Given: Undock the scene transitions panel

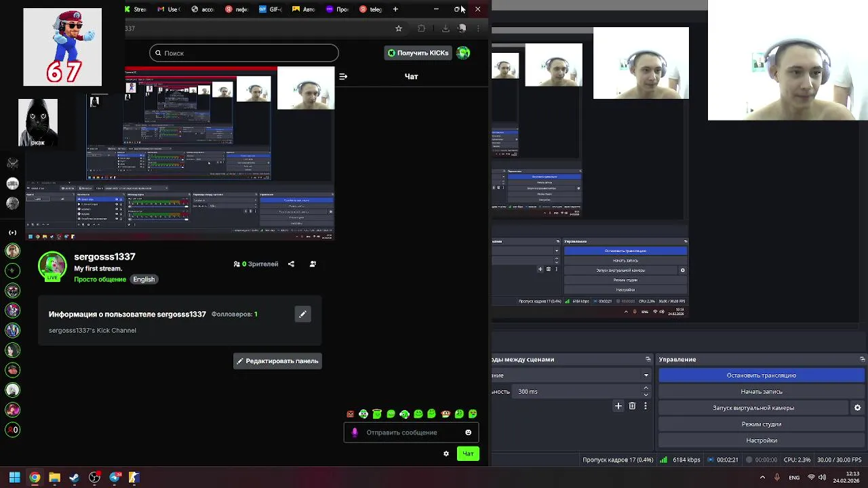Looking at the screenshot, I should coord(648,359).
